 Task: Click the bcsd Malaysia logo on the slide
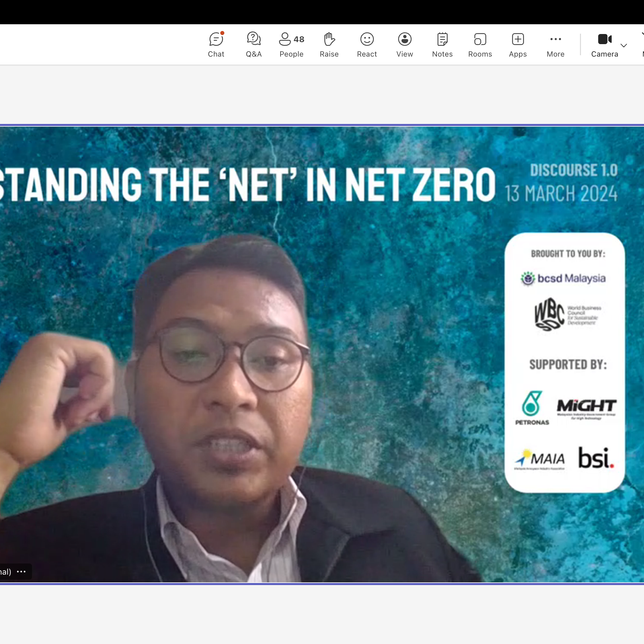(x=563, y=279)
